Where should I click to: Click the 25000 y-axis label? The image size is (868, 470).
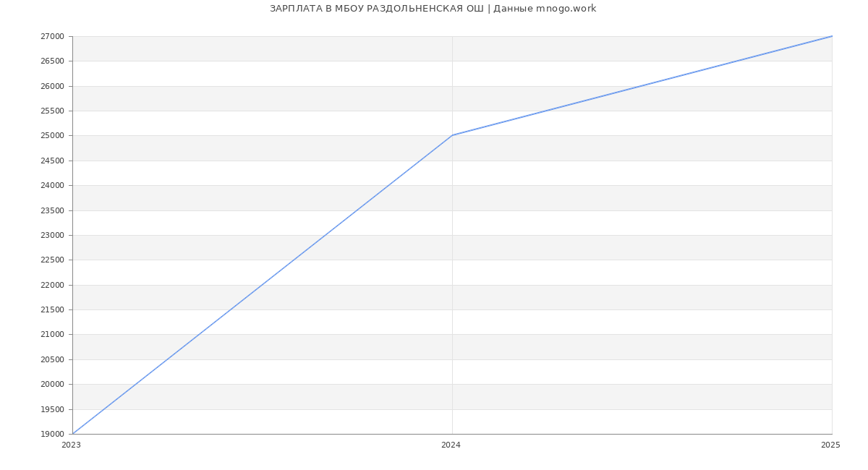click(52, 136)
